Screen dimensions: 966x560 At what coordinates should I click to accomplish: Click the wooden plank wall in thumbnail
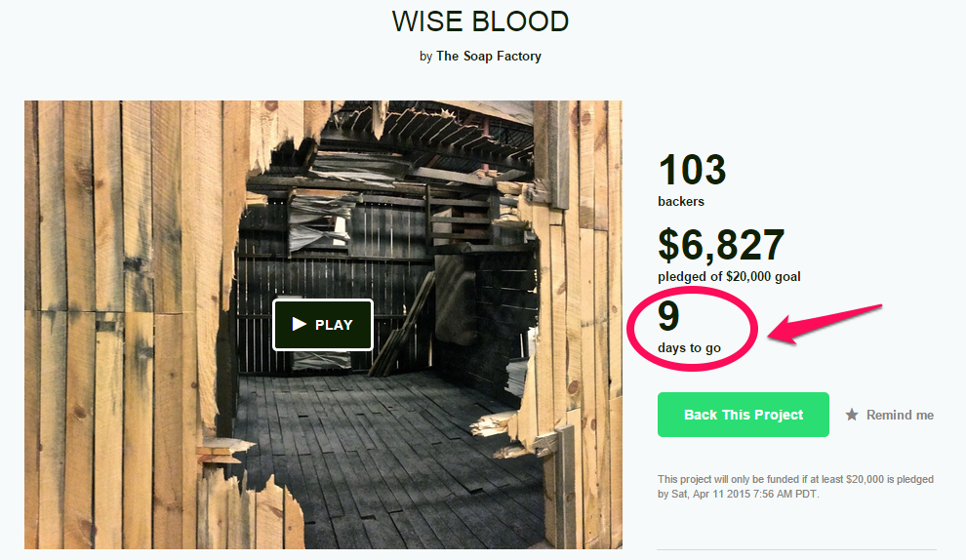(123, 308)
